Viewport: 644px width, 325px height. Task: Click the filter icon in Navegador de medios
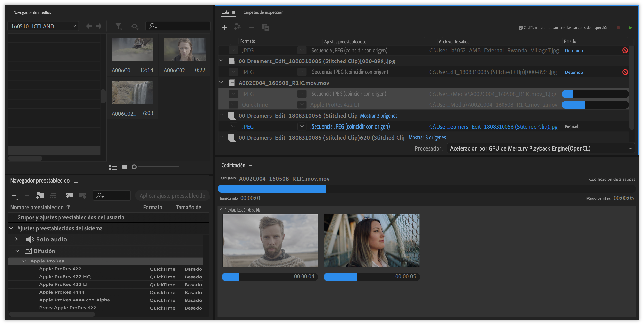[x=118, y=26]
